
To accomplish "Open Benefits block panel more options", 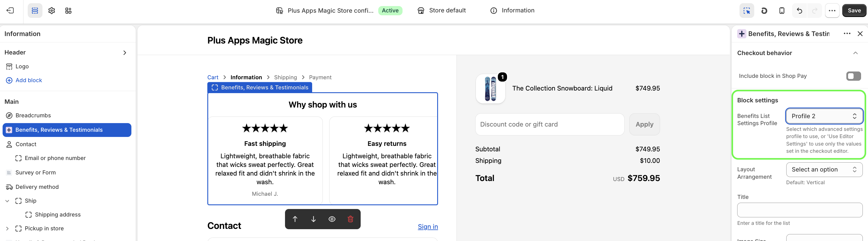I will pyautogui.click(x=847, y=33).
